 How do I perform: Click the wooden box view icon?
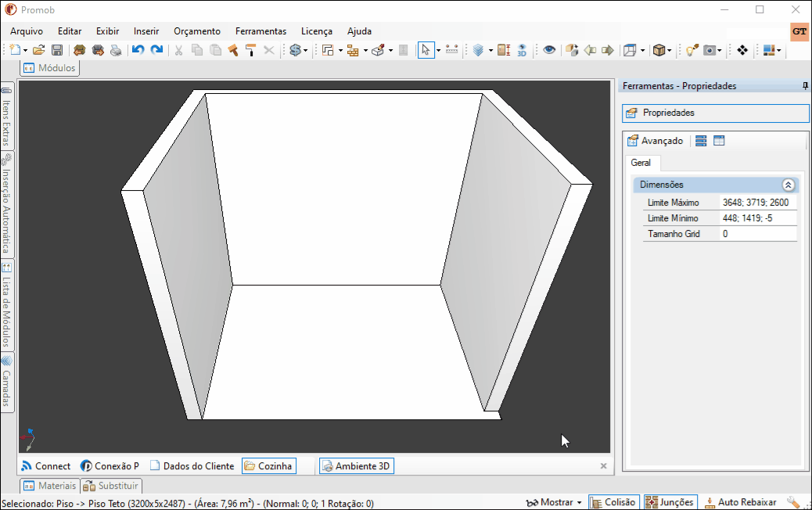point(659,50)
